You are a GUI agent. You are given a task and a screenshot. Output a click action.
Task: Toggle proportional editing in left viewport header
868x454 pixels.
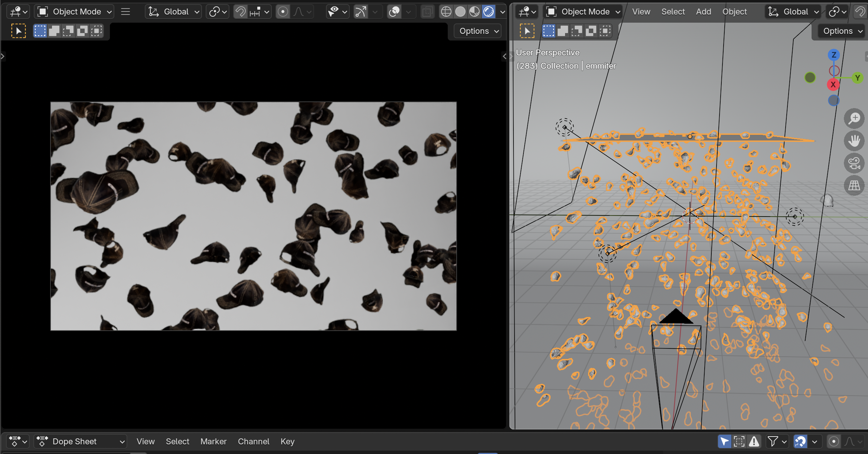(x=283, y=12)
